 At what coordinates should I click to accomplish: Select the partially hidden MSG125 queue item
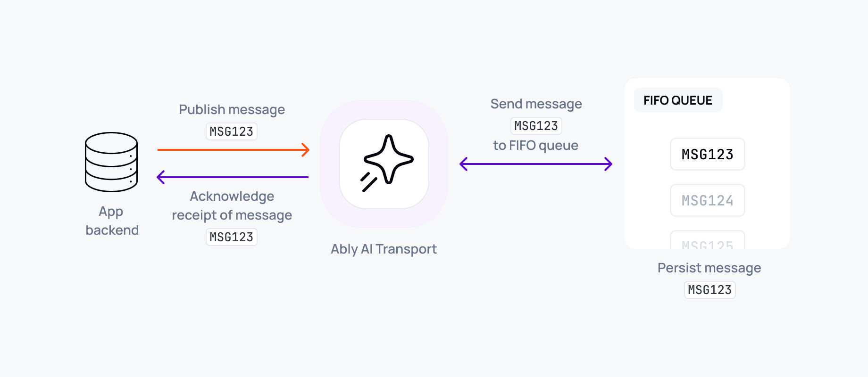click(707, 241)
